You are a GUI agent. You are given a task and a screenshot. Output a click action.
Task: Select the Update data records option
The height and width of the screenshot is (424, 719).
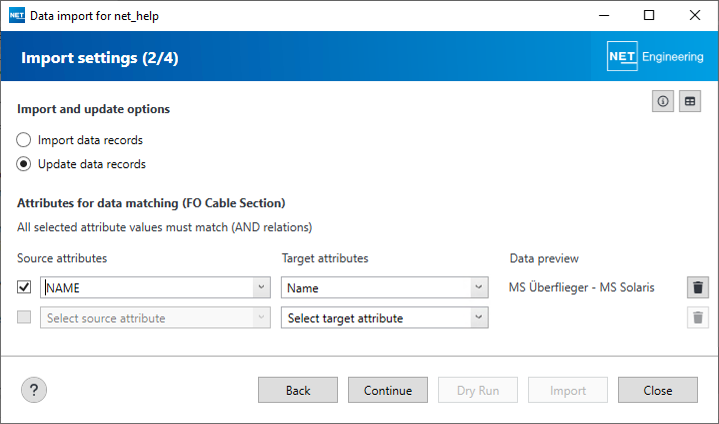click(24, 164)
